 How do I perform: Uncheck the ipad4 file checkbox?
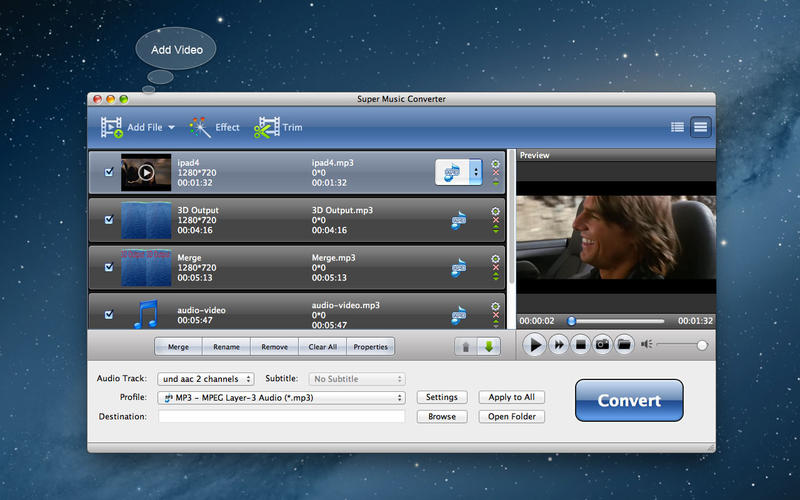pyautogui.click(x=109, y=172)
